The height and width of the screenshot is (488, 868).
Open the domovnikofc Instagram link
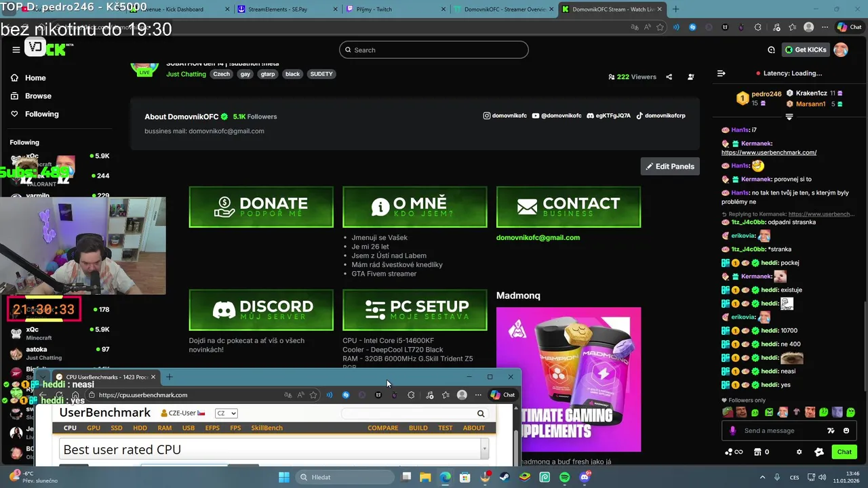click(505, 116)
